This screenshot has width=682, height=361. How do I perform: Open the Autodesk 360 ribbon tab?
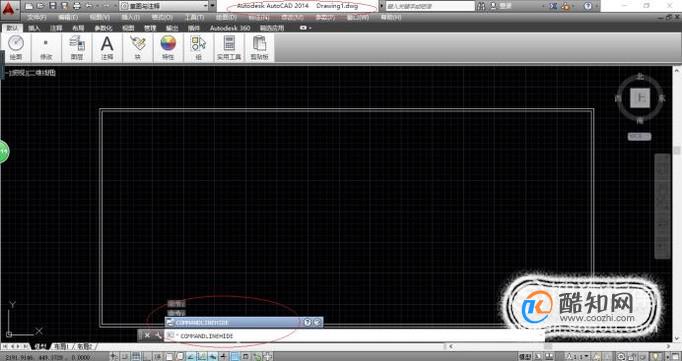click(x=230, y=28)
